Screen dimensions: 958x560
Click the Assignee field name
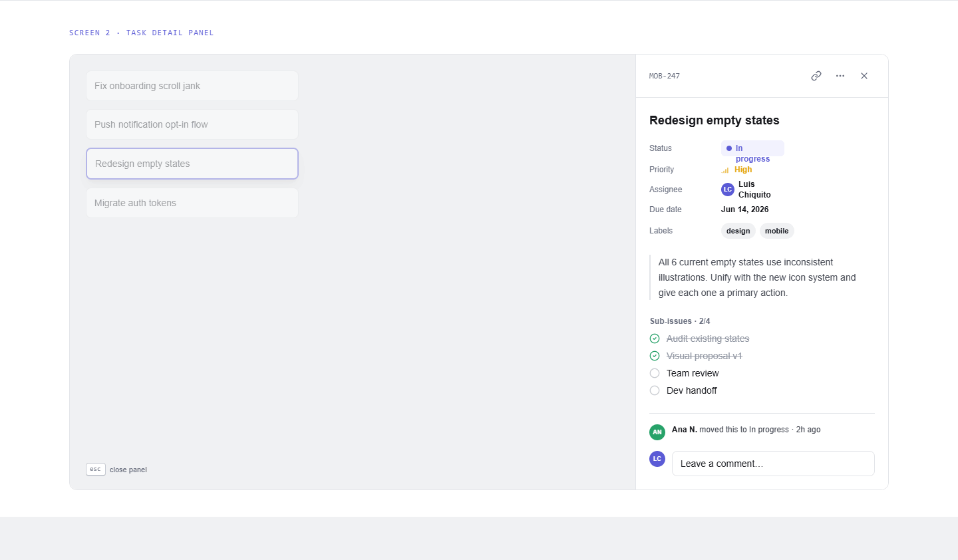pos(666,190)
